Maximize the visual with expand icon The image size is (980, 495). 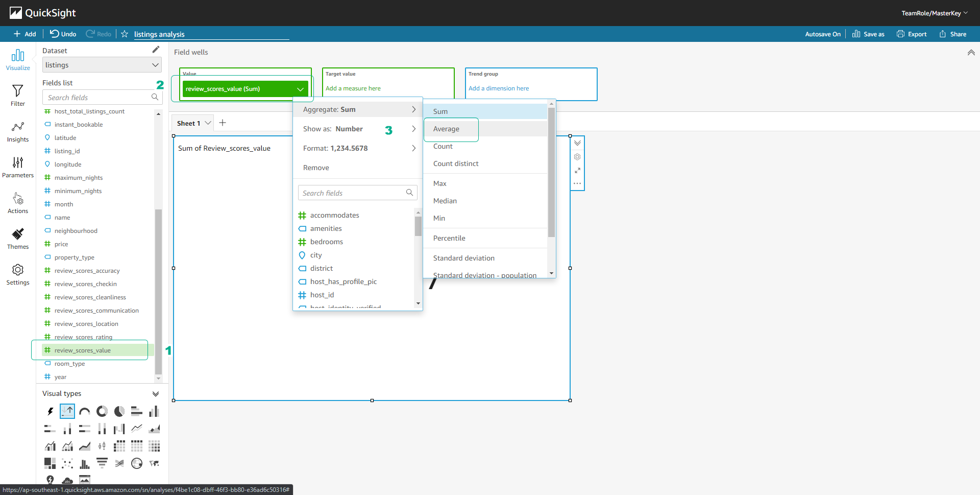[x=577, y=170]
